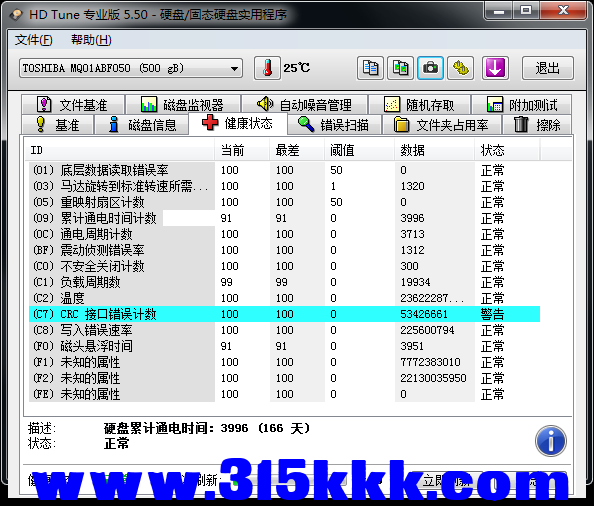Click the thermometer temperature icon

pyautogui.click(x=267, y=68)
